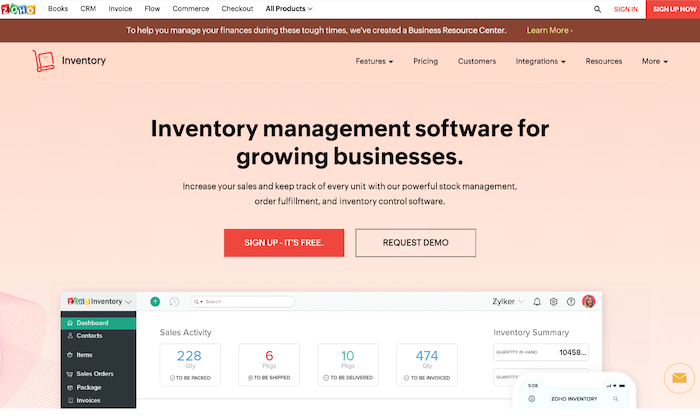The height and width of the screenshot is (420, 700).
Task: Click the search icon on phone mockup
Action: click(x=616, y=399)
